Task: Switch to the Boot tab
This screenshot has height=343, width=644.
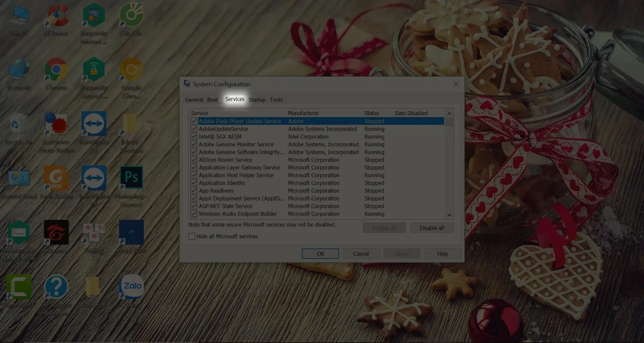Action: 213,100
